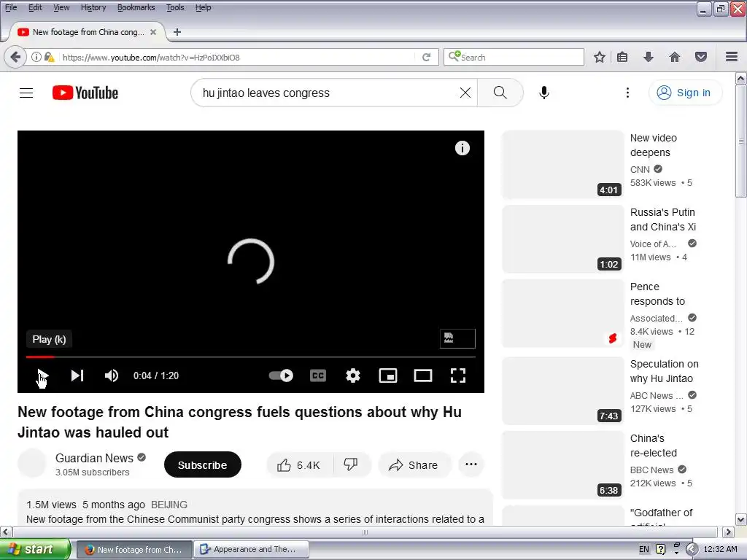
Task: Switch to theater mode
Action: click(x=423, y=376)
